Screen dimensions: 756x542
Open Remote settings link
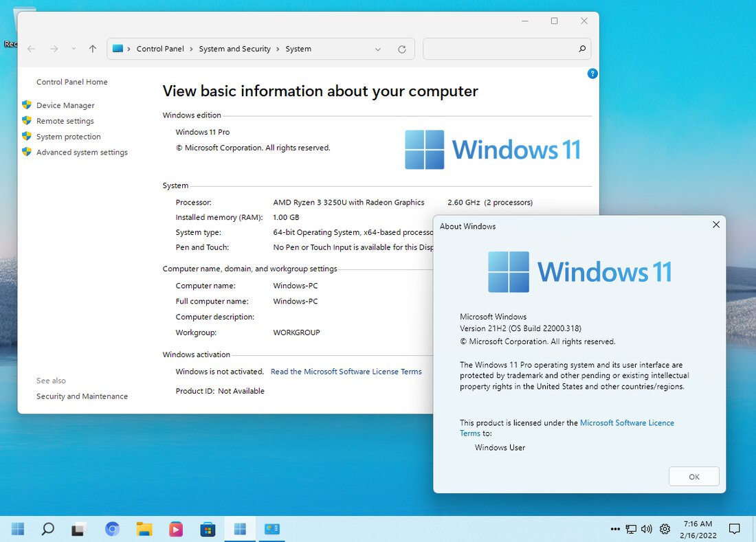click(x=65, y=121)
